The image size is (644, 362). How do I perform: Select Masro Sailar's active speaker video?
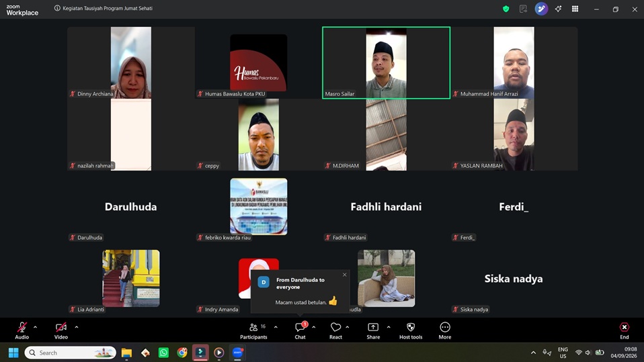386,63
